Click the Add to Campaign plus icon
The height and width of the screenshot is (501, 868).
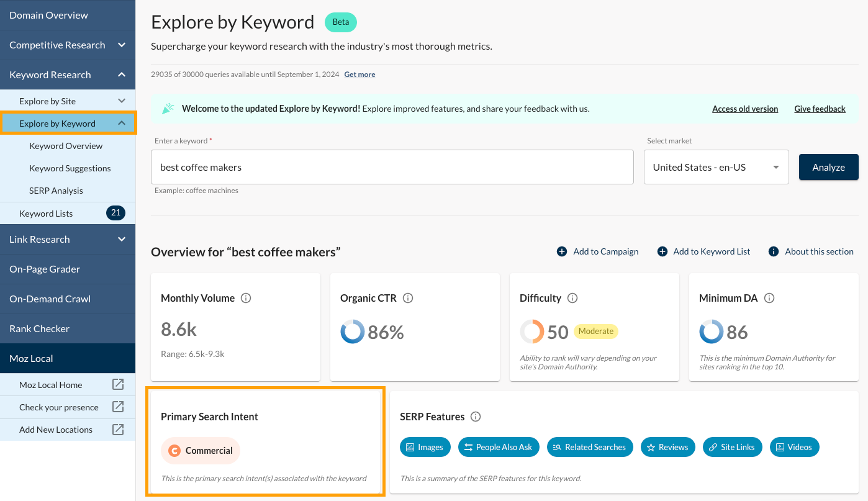562,251
